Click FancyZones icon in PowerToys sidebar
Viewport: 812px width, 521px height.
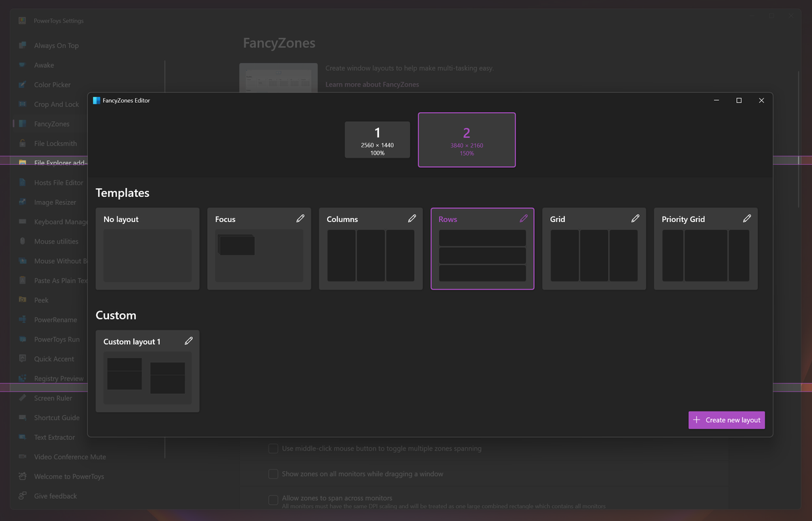22,124
